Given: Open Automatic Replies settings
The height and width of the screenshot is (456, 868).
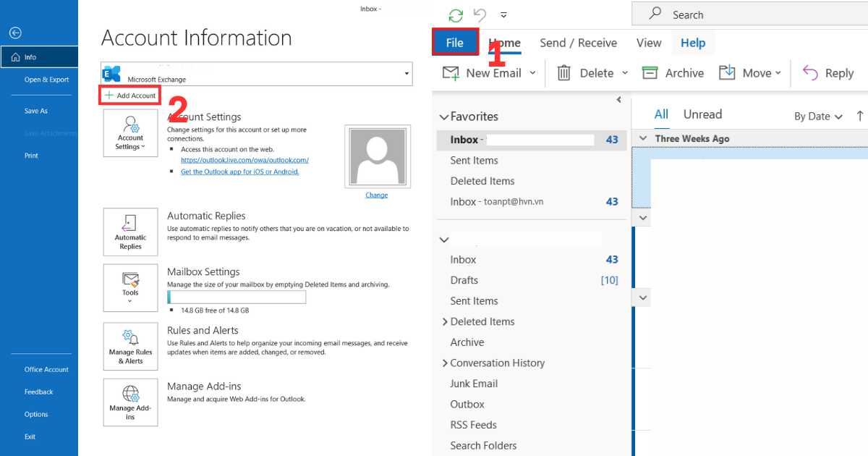Looking at the screenshot, I should 130,232.
